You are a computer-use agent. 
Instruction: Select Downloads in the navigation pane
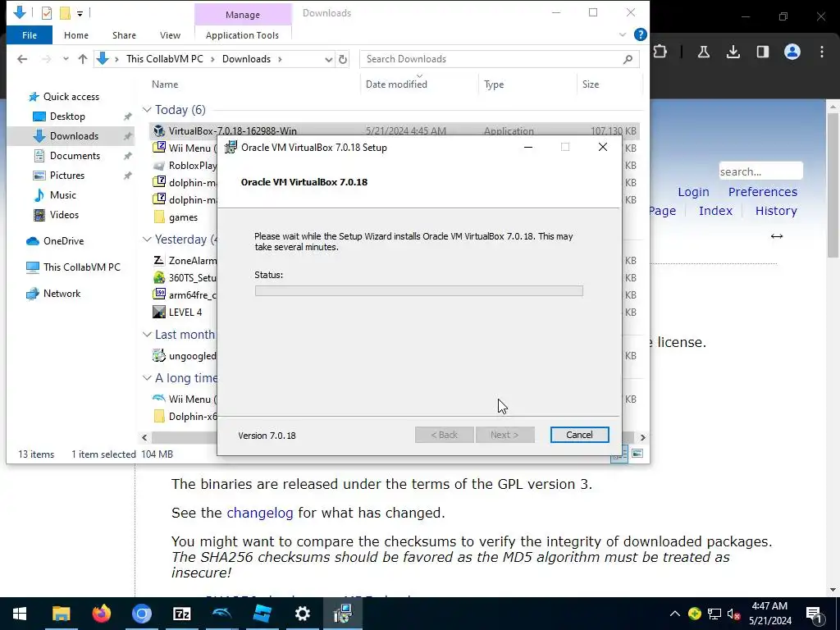pos(73,136)
